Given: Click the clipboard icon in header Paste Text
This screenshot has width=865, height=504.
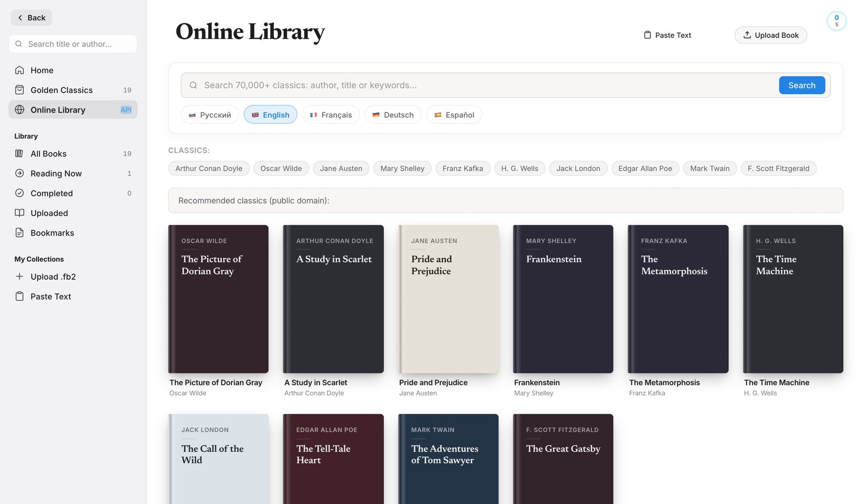Looking at the screenshot, I should [647, 35].
